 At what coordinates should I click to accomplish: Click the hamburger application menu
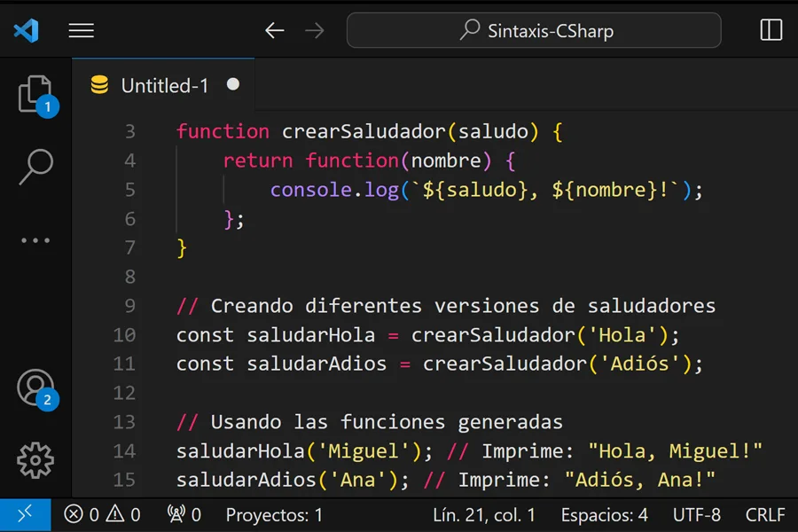tap(82, 31)
